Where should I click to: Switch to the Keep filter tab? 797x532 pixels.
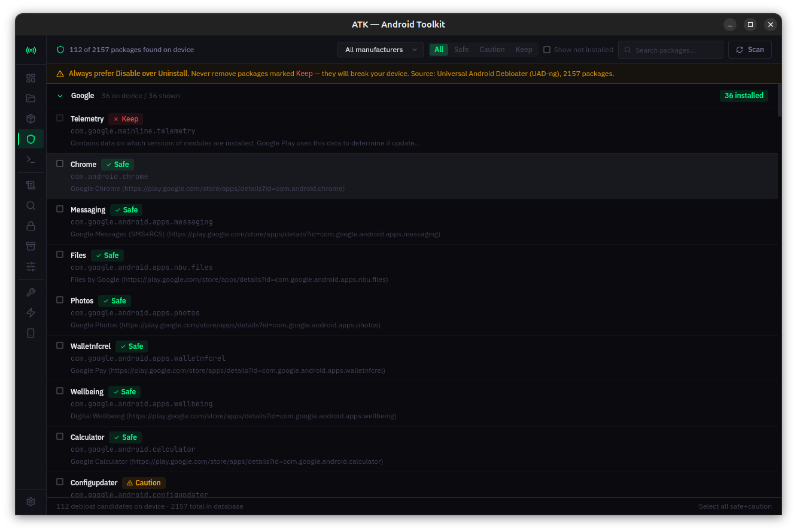(524, 50)
